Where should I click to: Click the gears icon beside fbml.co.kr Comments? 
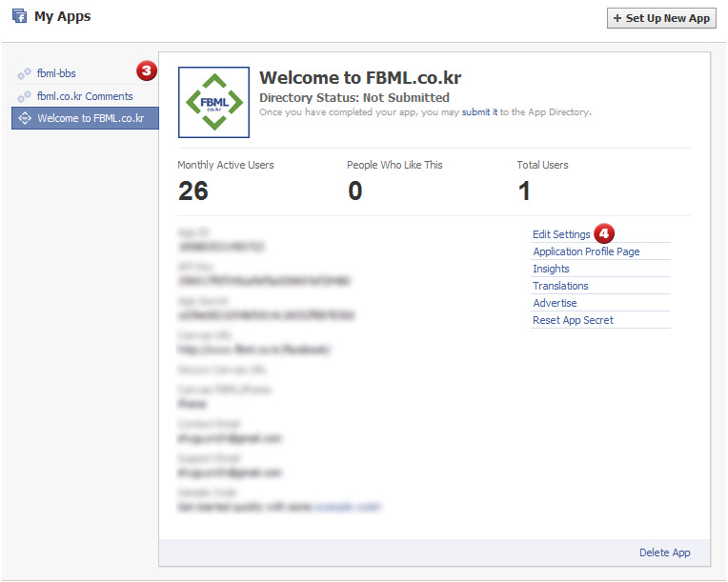coord(24,96)
